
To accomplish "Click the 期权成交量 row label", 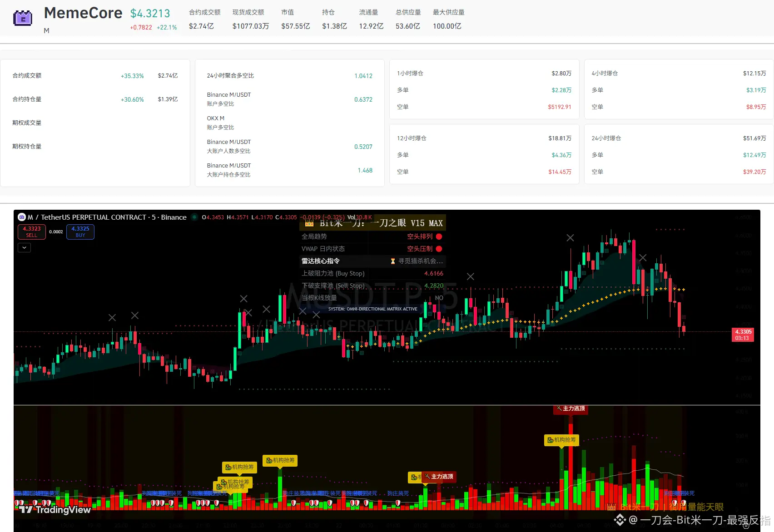I will pos(27,123).
